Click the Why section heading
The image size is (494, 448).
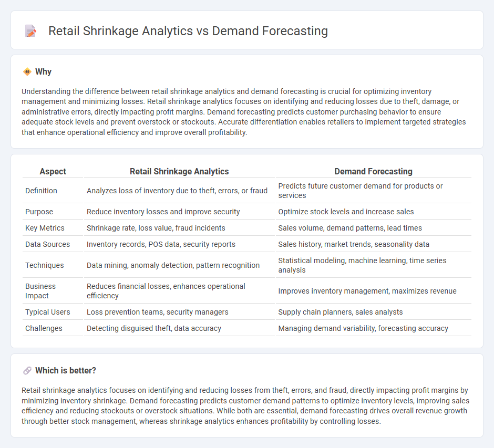(x=43, y=72)
